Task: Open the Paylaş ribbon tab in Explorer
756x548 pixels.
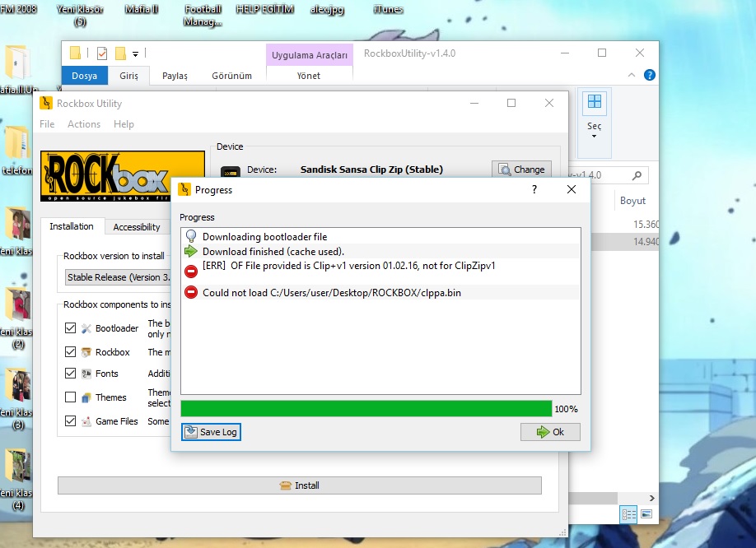Action: point(175,76)
